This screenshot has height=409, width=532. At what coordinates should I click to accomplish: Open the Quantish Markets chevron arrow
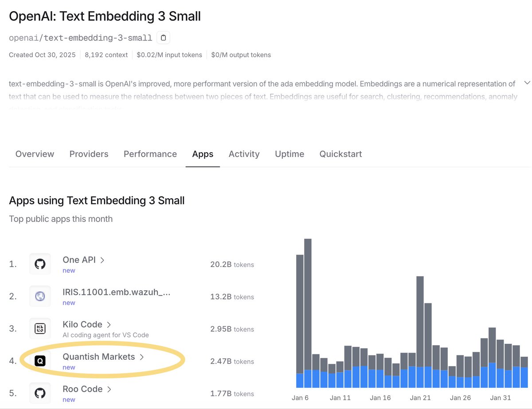[142, 357]
